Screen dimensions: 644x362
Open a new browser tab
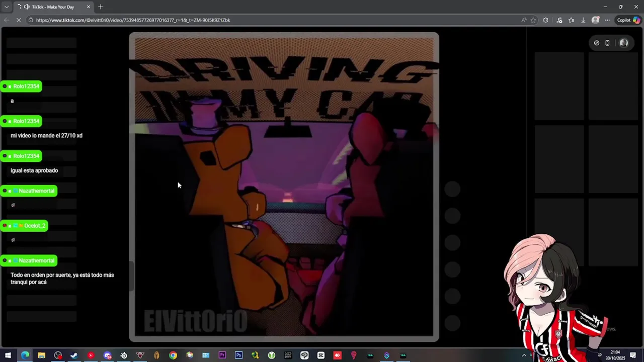(x=101, y=7)
